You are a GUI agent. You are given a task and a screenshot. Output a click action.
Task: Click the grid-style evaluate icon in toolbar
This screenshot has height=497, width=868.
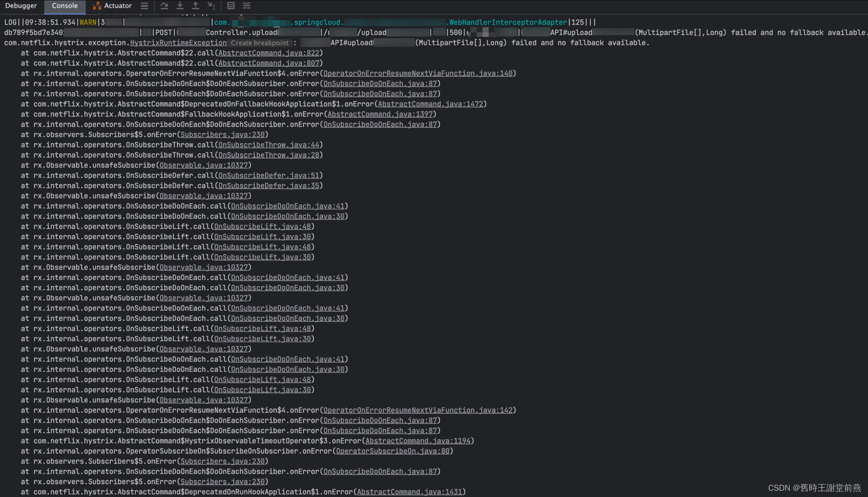[231, 6]
